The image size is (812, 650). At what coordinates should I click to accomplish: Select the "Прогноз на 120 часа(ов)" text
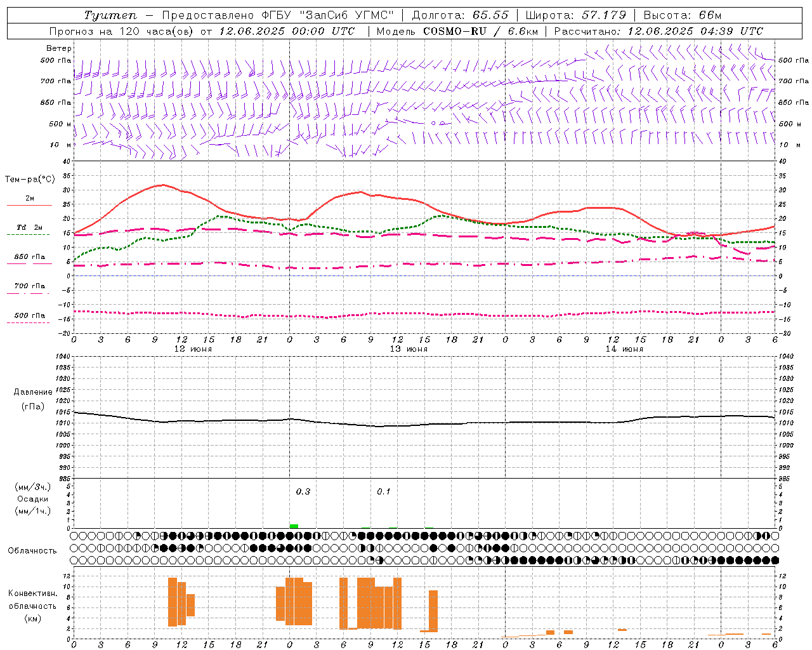point(122,31)
